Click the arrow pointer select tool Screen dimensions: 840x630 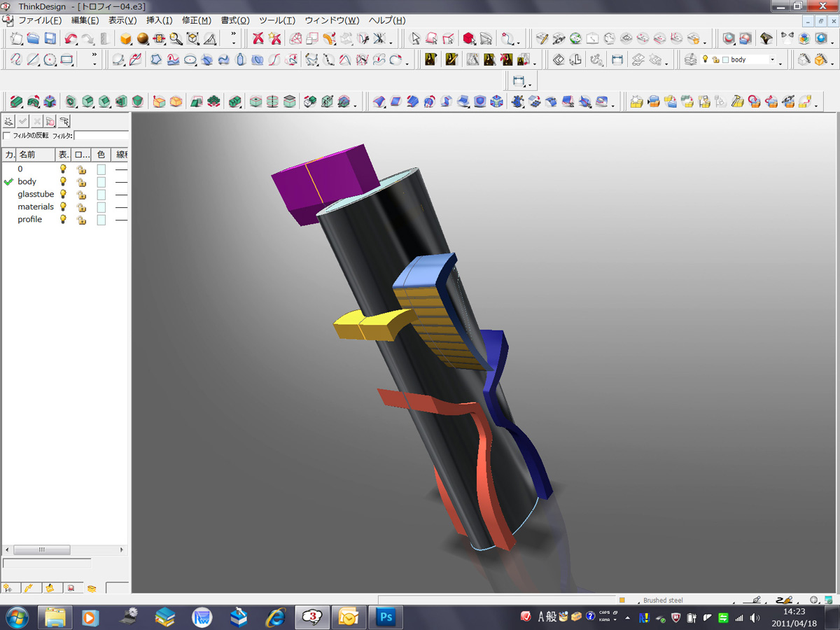pyautogui.click(x=415, y=38)
